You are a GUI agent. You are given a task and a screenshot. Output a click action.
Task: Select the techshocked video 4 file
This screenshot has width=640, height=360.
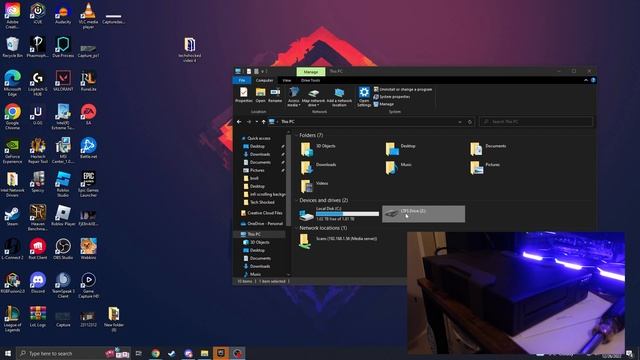[189, 50]
